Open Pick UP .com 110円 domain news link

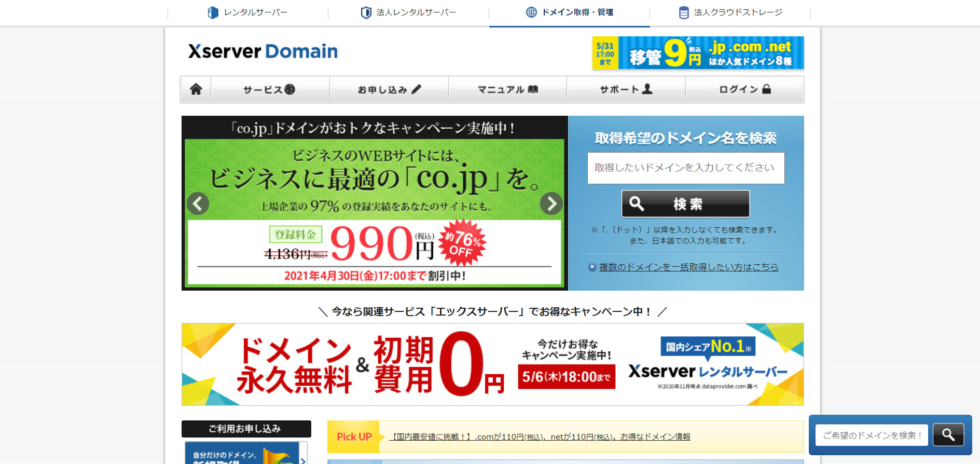[540, 437]
